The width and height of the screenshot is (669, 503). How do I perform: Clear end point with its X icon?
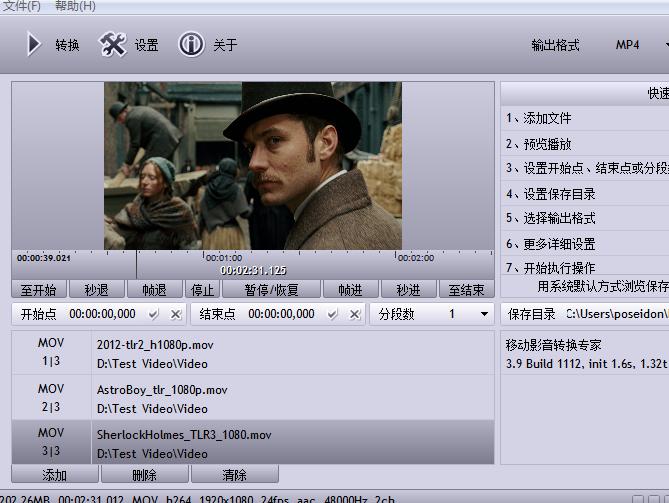click(355, 315)
